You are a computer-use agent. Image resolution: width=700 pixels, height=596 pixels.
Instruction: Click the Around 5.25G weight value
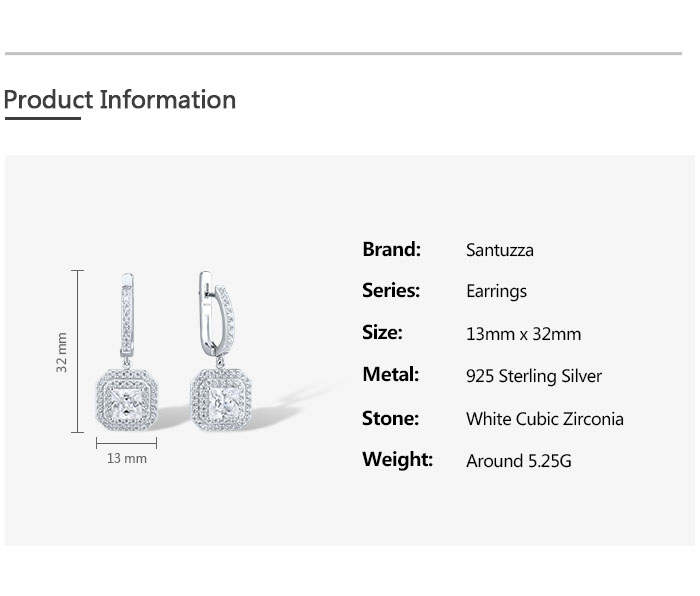[519, 461]
